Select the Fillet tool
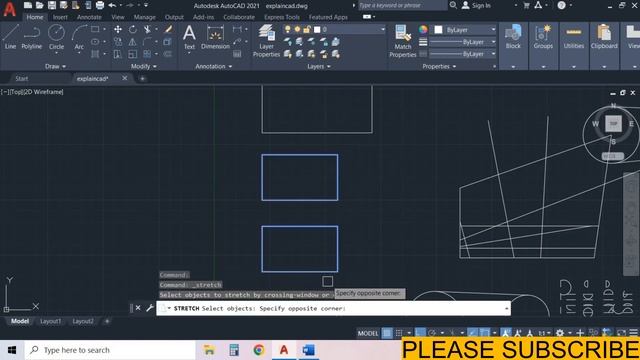The width and height of the screenshot is (640, 360). pos(147,42)
